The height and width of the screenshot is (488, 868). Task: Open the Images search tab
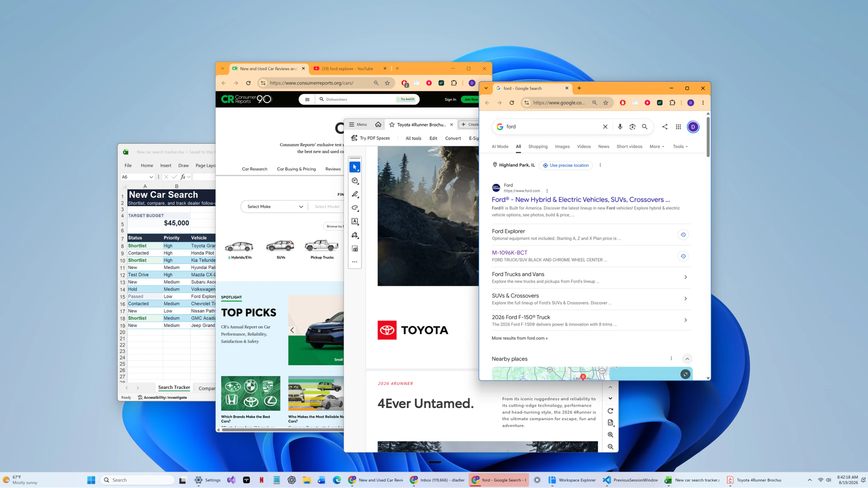coord(562,146)
